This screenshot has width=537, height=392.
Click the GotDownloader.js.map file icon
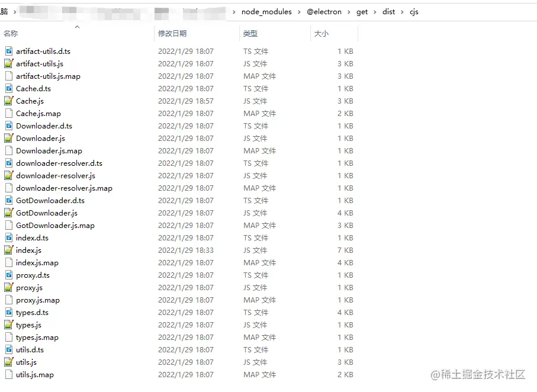point(9,226)
